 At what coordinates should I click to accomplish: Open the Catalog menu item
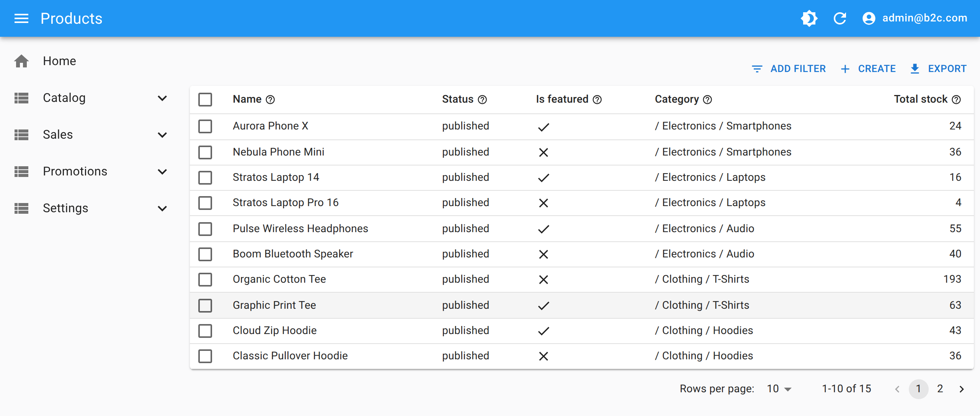(91, 98)
